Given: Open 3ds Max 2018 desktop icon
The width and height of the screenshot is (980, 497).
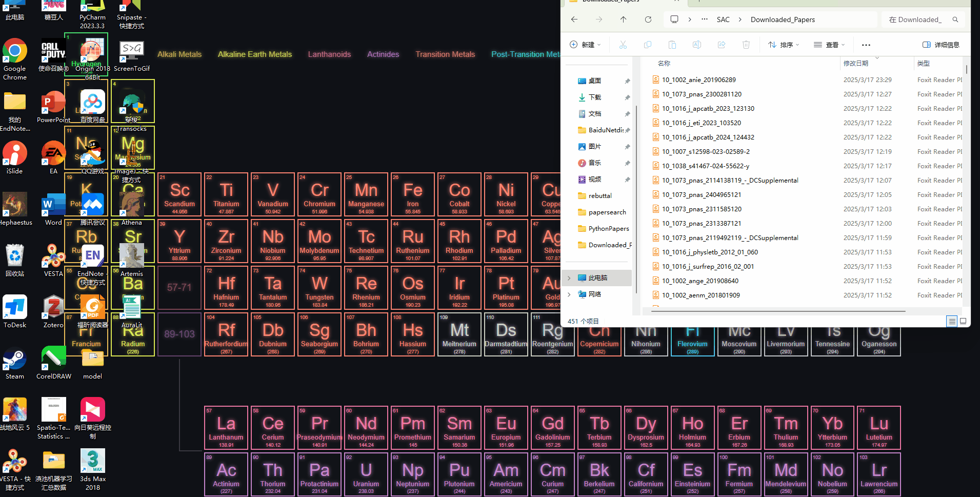Looking at the screenshot, I should tap(93, 469).
